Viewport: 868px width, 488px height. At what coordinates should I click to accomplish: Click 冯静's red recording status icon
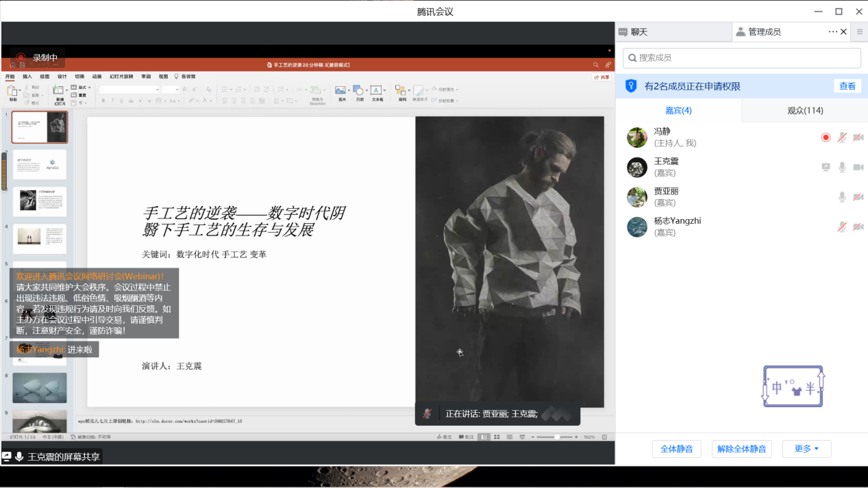[826, 138]
